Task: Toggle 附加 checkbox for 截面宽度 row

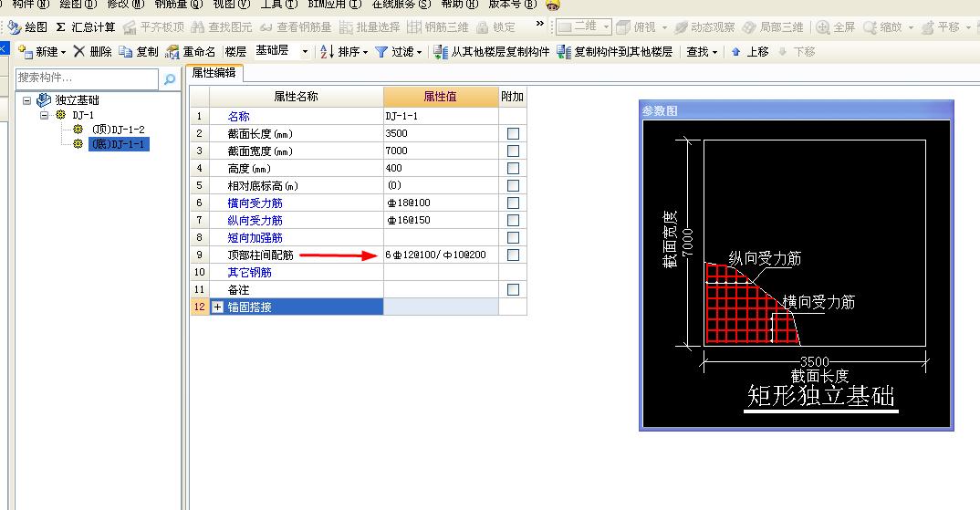Action: point(513,151)
